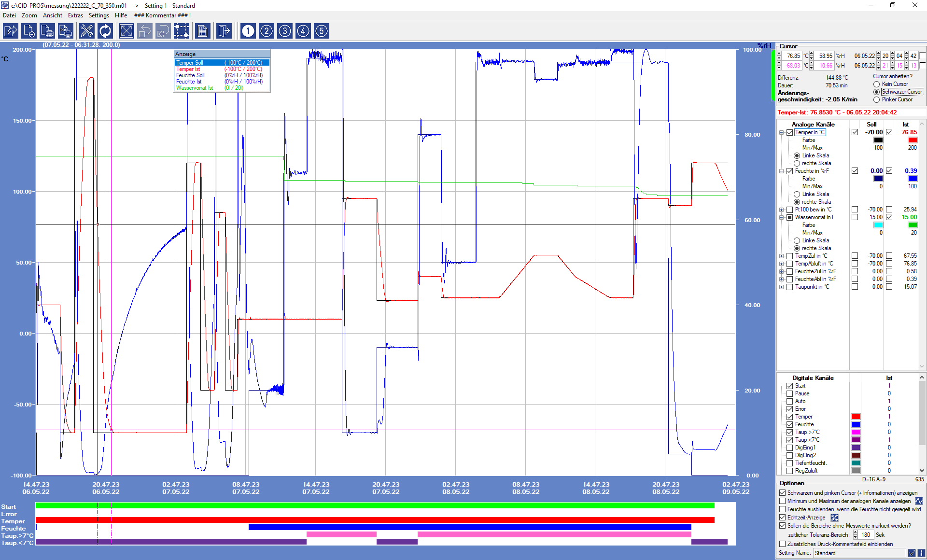Expand the FeuchteZul in %rF node
This screenshot has height=560, width=927.
click(781, 271)
